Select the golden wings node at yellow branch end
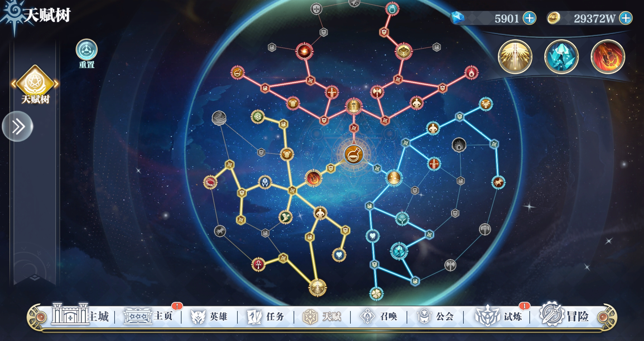Viewport: 644px width, 341px height. [317, 288]
